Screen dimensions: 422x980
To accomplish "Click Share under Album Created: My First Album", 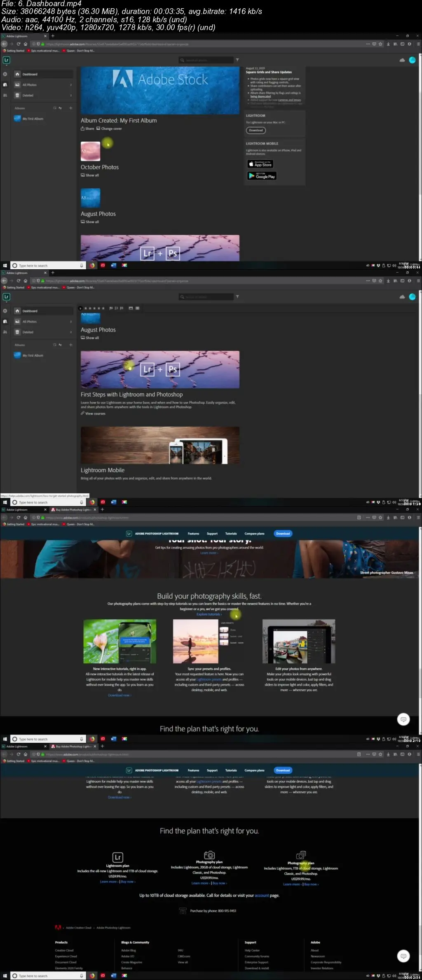I will tap(87, 128).
